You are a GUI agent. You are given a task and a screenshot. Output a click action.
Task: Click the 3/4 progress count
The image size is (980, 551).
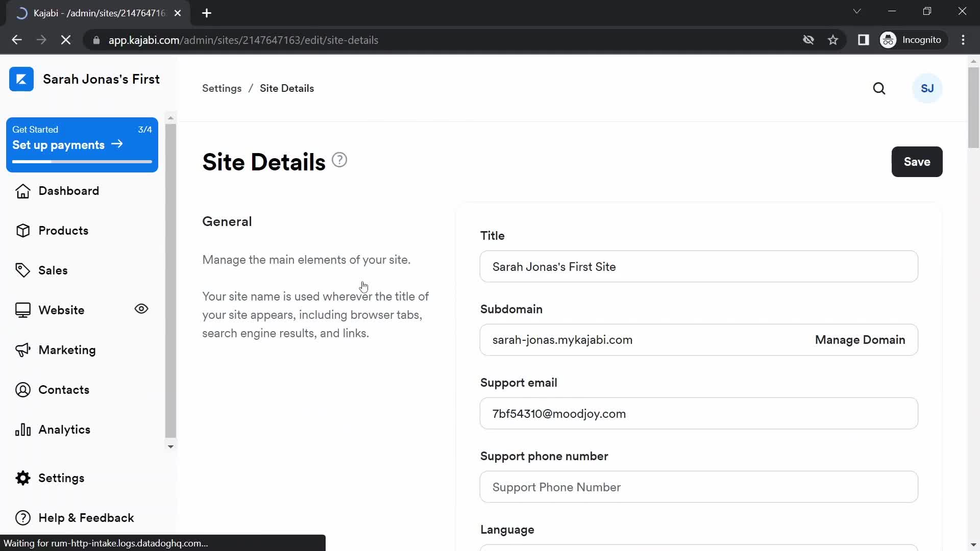click(x=145, y=130)
